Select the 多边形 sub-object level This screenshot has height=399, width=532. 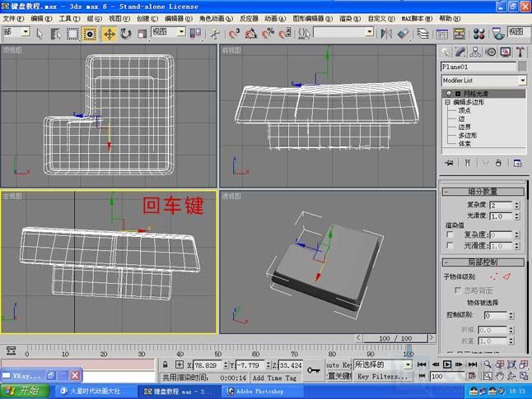[x=468, y=135]
